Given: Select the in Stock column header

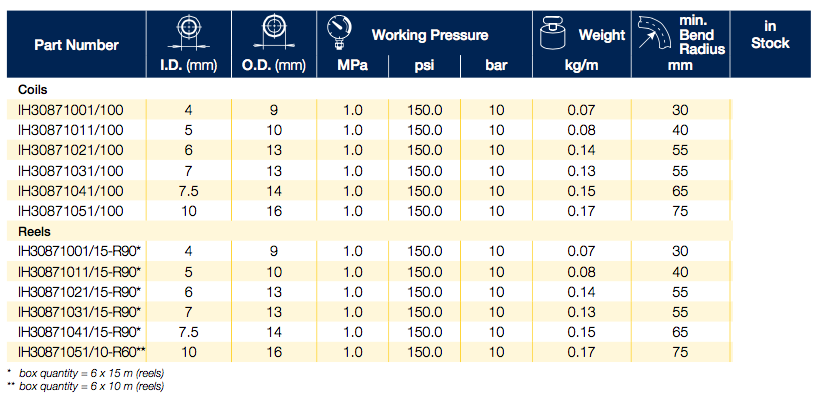Looking at the screenshot, I should tap(770, 35).
